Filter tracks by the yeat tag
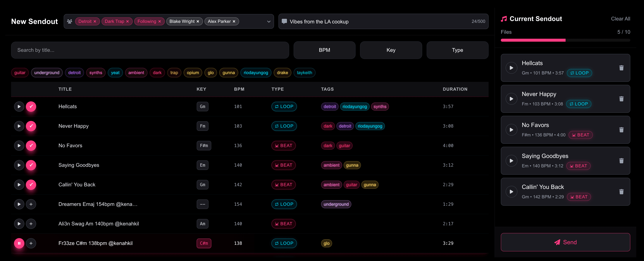The image size is (644, 261). pyautogui.click(x=115, y=72)
